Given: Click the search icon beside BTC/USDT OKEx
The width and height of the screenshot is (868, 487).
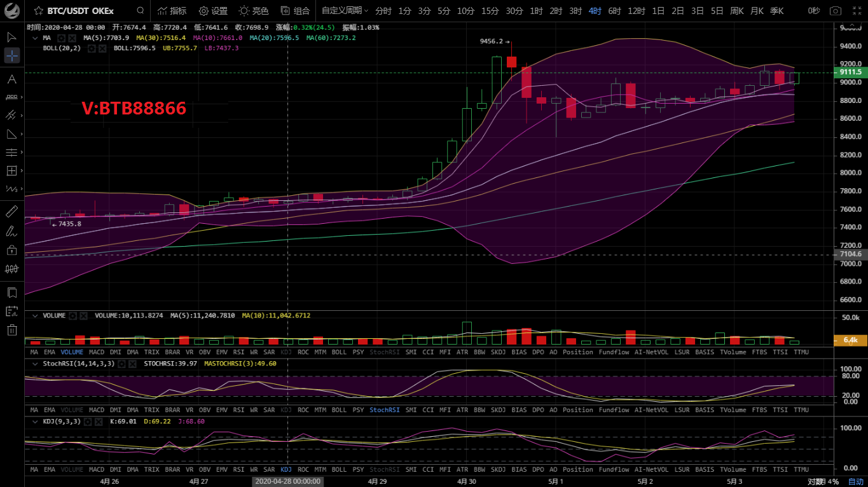Looking at the screenshot, I should pos(141,11).
